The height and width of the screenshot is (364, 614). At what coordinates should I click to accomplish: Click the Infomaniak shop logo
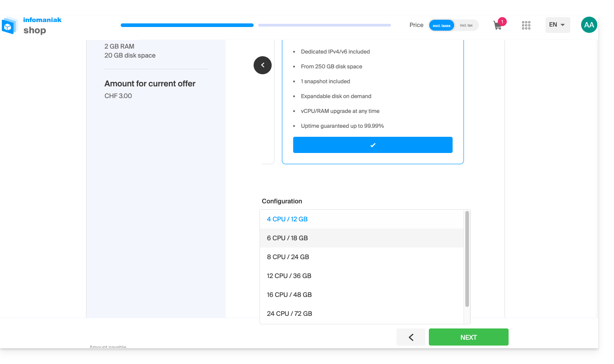[32, 26]
